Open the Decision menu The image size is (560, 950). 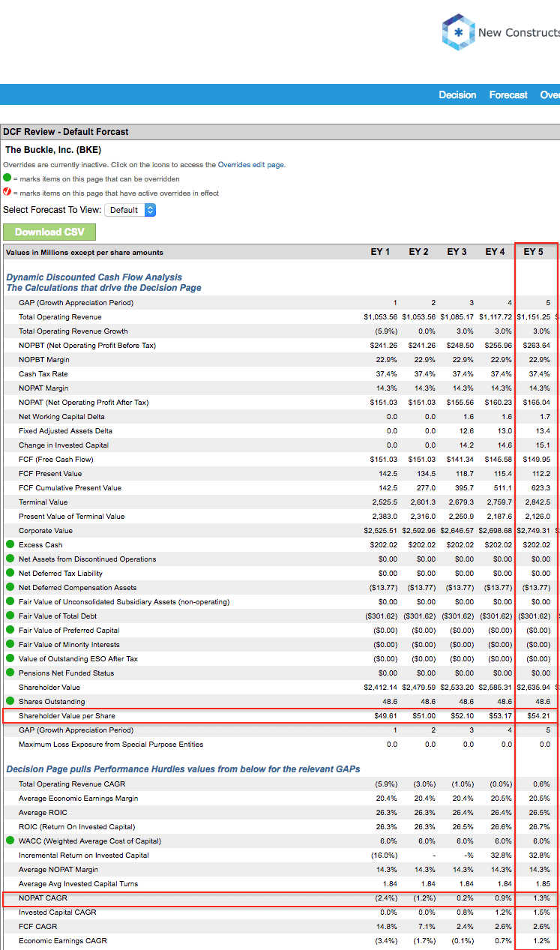[x=457, y=94]
